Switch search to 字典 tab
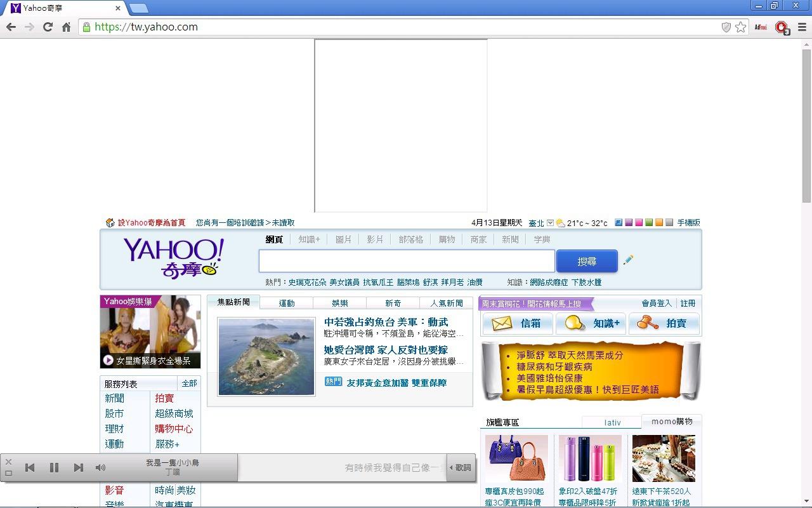This screenshot has width=812, height=508. (542, 239)
